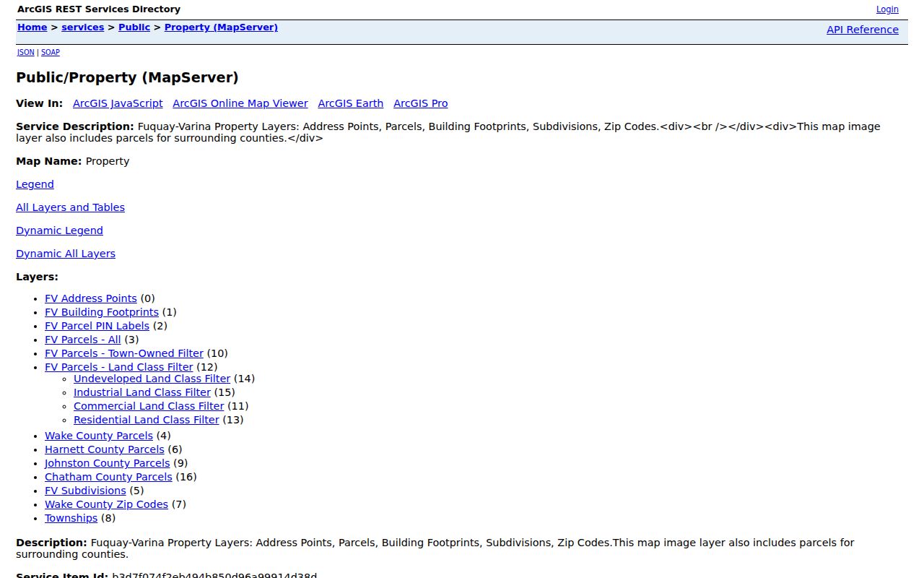
Task: Open FV Building Footprints layer
Action: click(102, 312)
